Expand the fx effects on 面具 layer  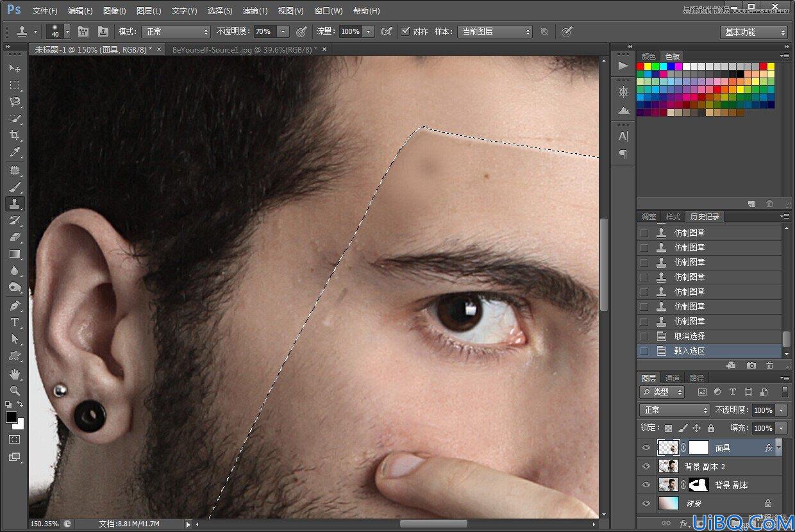(779, 448)
